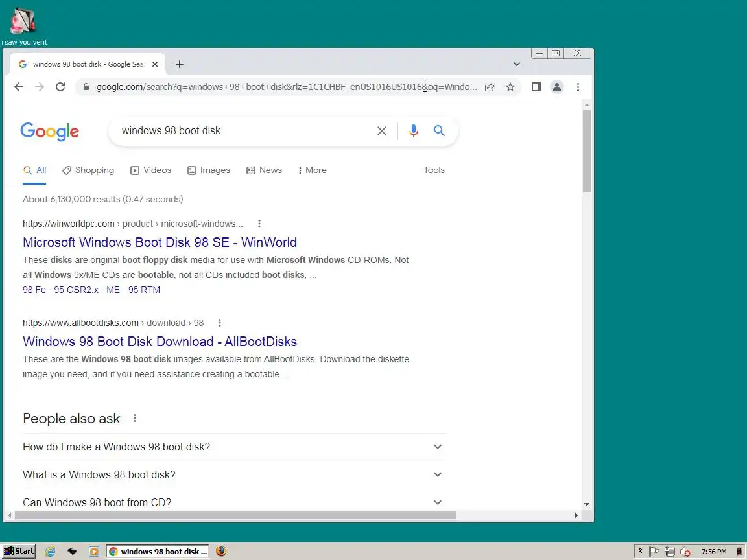Image resolution: width=747 pixels, height=560 pixels.
Task: Switch to the Videos results tab
Action: point(150,170)
